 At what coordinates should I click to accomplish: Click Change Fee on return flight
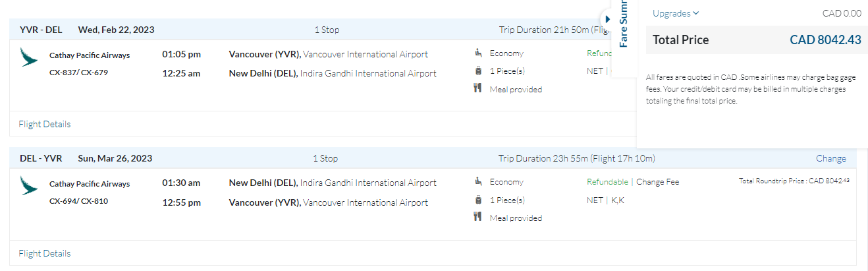coord(657,182)
